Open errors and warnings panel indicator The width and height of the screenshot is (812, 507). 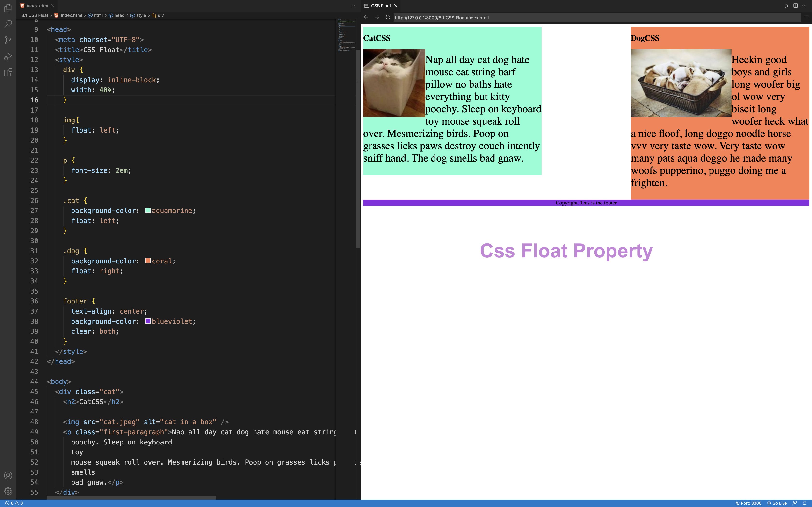click(14, 503)
